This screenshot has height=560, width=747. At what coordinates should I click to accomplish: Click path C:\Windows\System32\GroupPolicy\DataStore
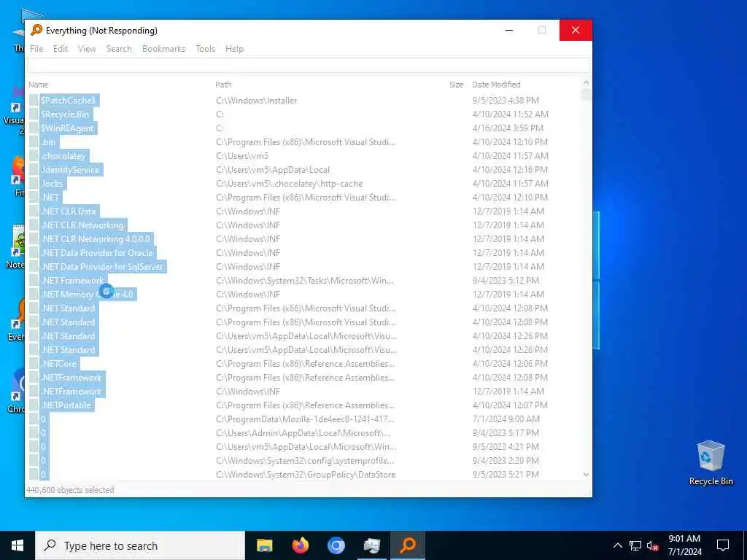[306, 474]
